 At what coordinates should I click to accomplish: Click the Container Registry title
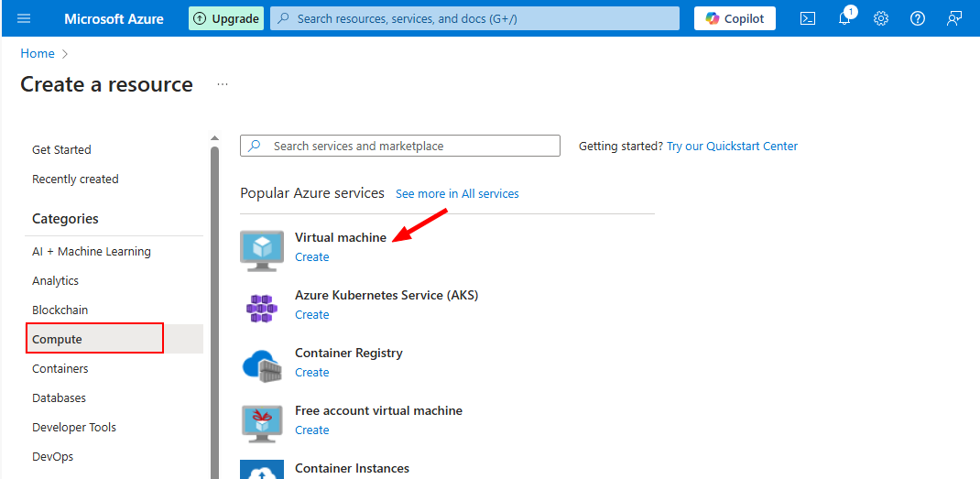click(349, 353)
